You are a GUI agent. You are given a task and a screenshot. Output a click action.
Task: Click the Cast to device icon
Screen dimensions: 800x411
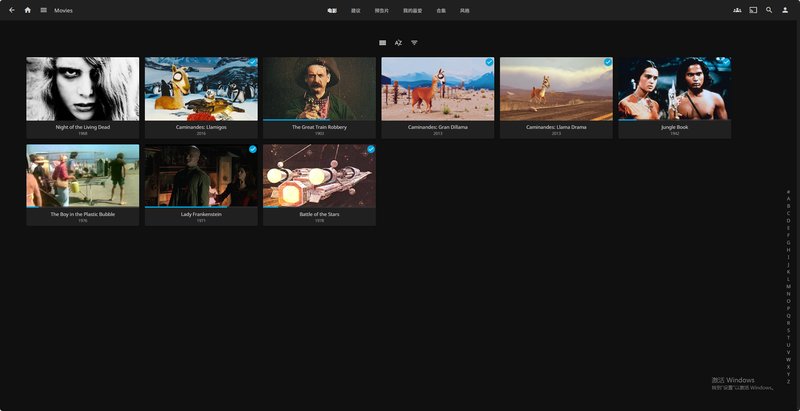tap(753, 10)
